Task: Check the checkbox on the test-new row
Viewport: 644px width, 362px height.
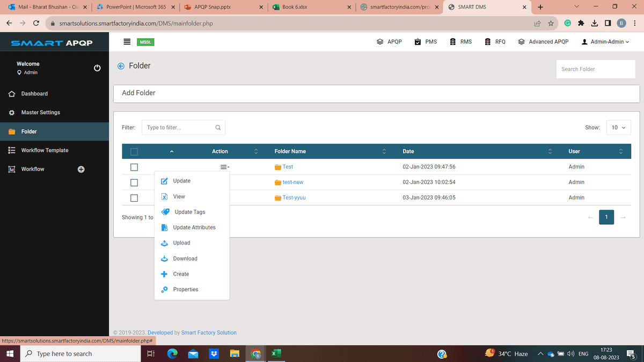Action: point(134,182)
